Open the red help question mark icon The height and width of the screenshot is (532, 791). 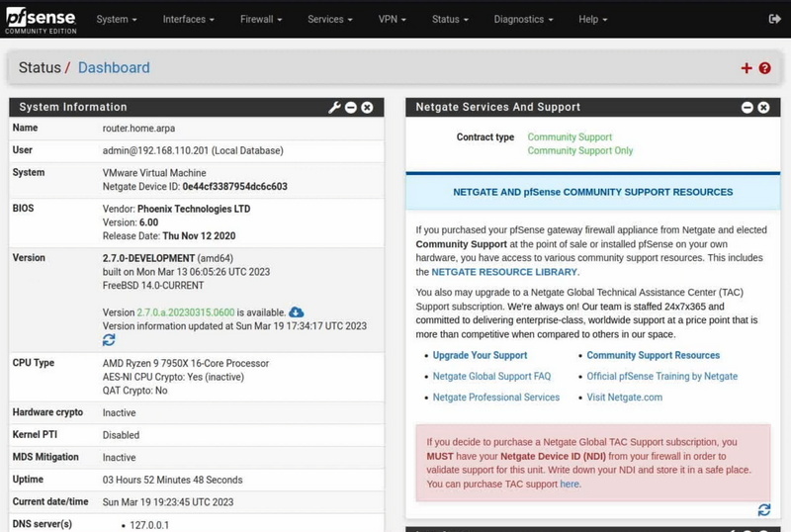tap(764, 68)
